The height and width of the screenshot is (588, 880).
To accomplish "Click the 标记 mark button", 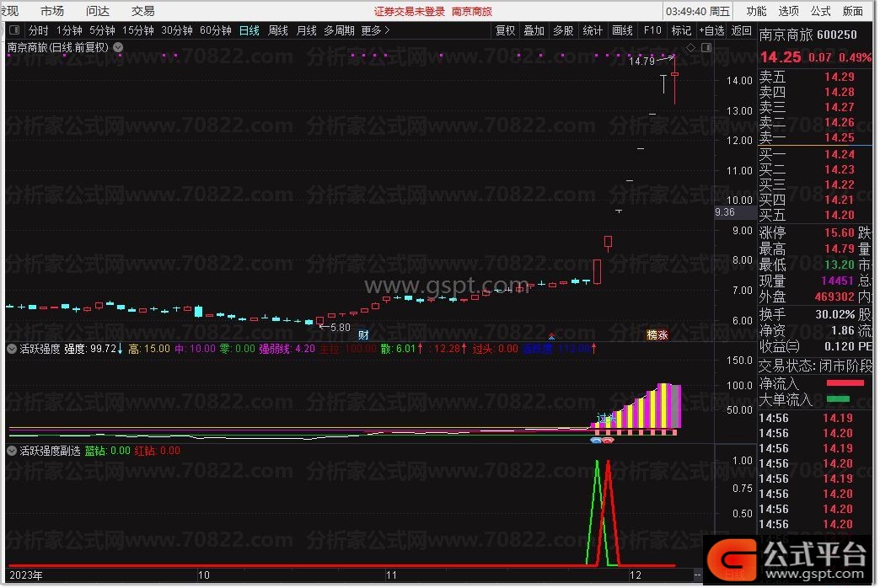I will click(x=681, y=30).
